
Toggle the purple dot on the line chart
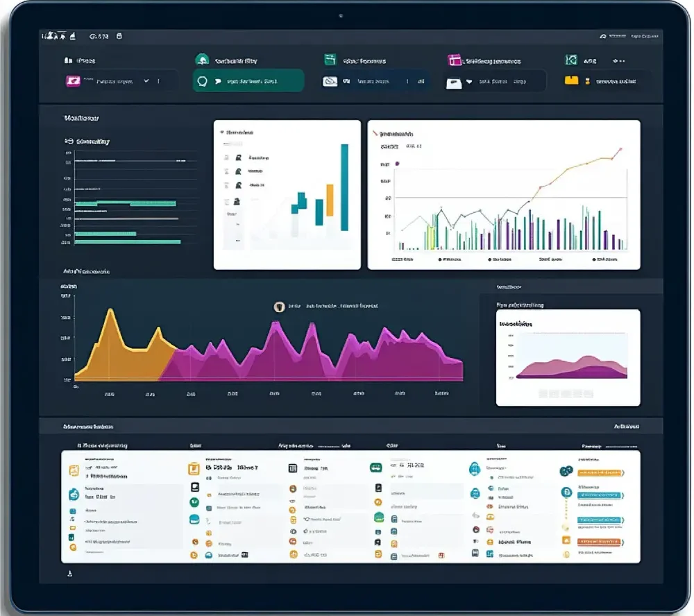click(398, 164)
